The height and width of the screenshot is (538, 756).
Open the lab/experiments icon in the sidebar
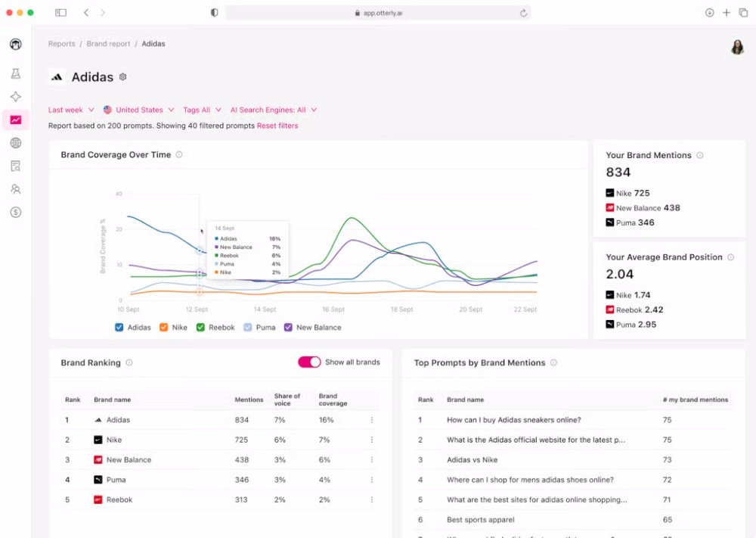(15, 73)
